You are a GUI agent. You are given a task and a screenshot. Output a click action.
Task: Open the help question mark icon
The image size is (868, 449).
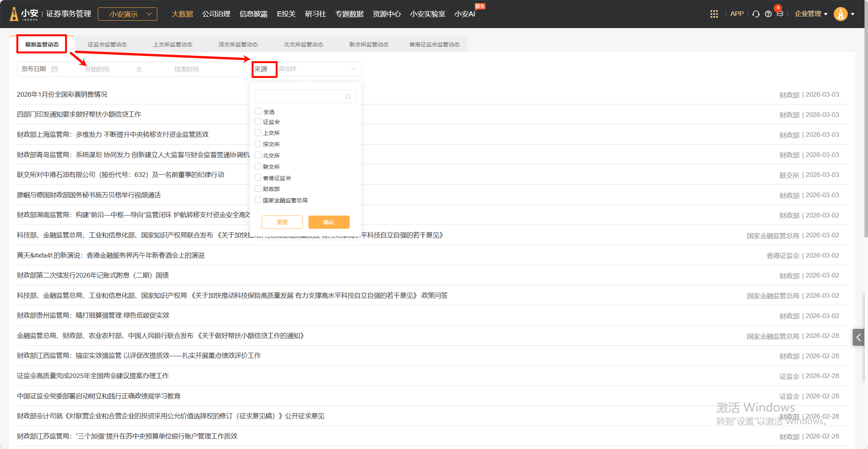tap(768, 14)
